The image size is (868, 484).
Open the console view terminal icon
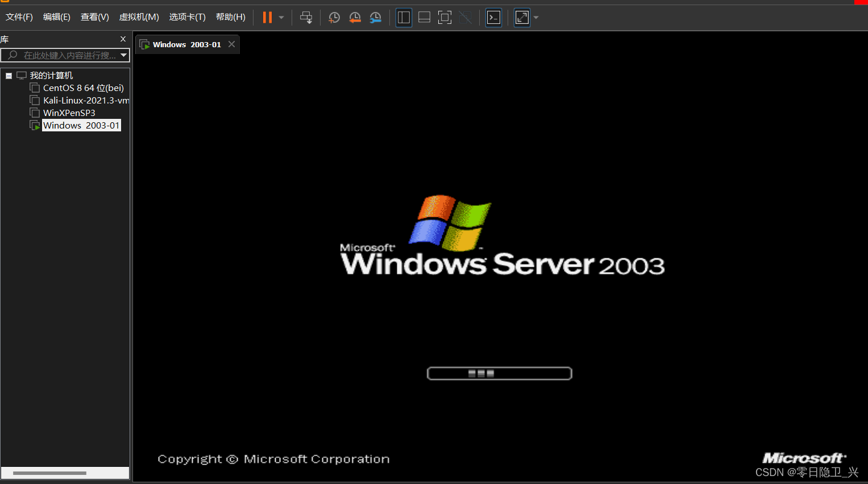[493, 18]
